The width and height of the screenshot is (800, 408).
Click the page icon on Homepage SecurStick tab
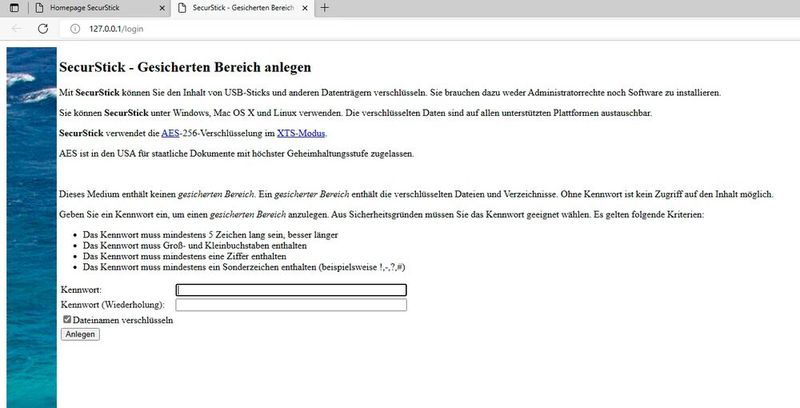(x=39, y=8)
